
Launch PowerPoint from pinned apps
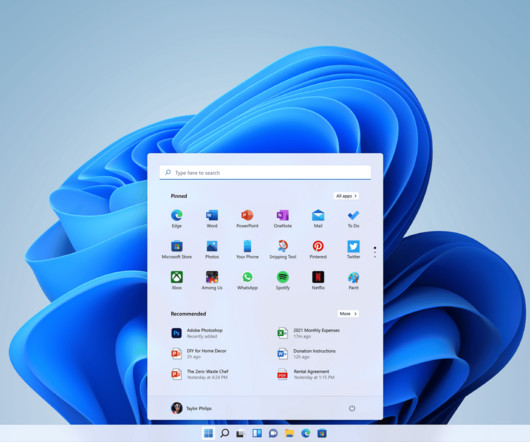tap(247, 219)
